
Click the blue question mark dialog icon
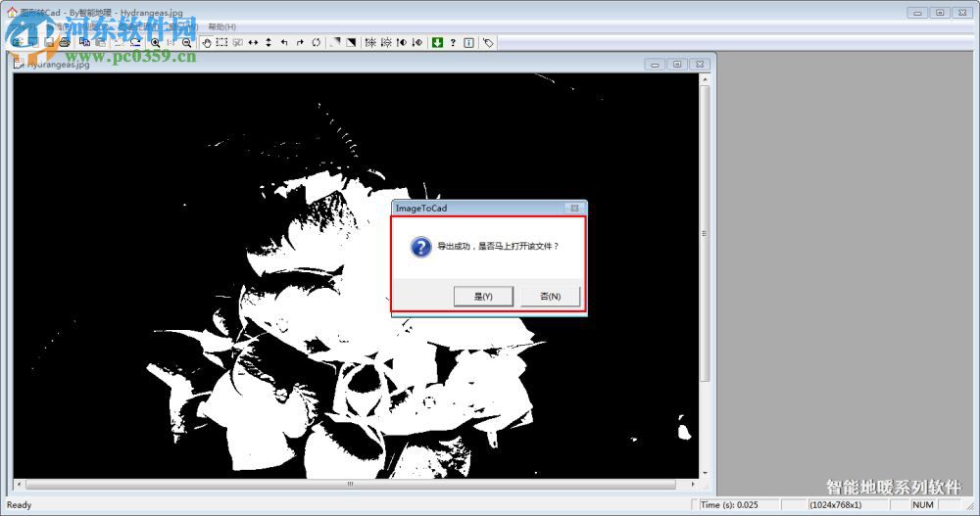click(420, 247)
